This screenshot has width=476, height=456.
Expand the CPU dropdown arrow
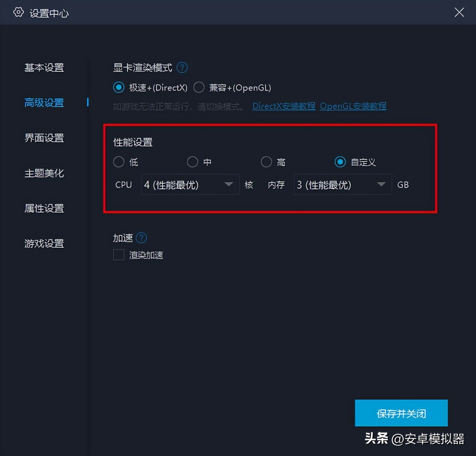pos(229,184)
